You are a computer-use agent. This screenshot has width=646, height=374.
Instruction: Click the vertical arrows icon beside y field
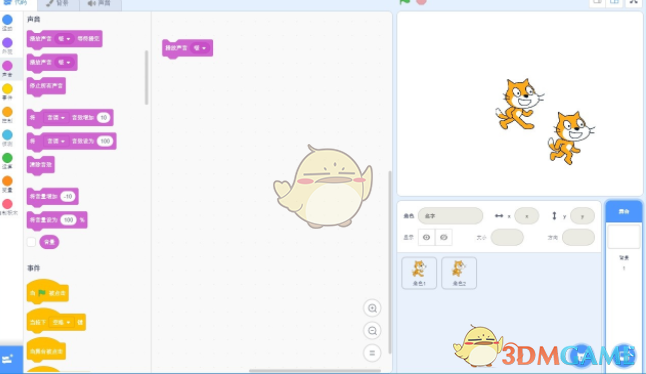pyautogui.click(x=554, y=216)
